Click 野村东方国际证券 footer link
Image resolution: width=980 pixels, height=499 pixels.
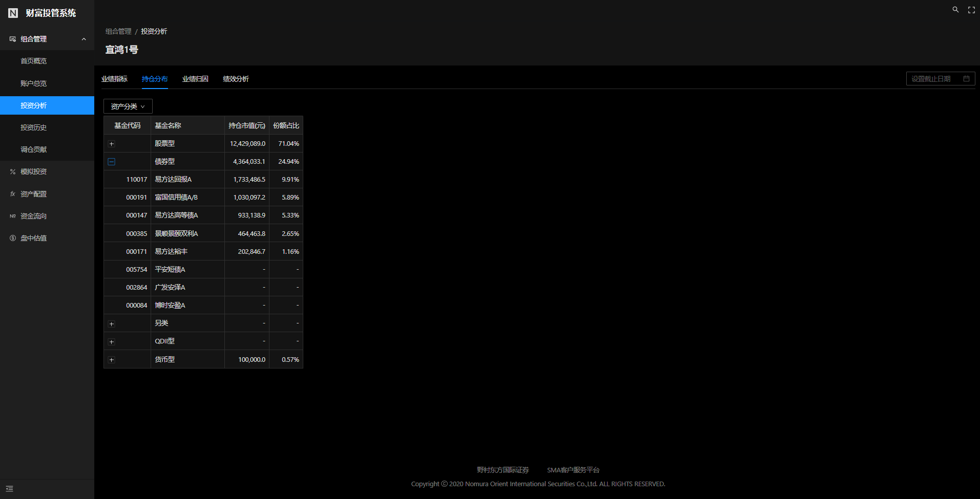tap(503, 470)
